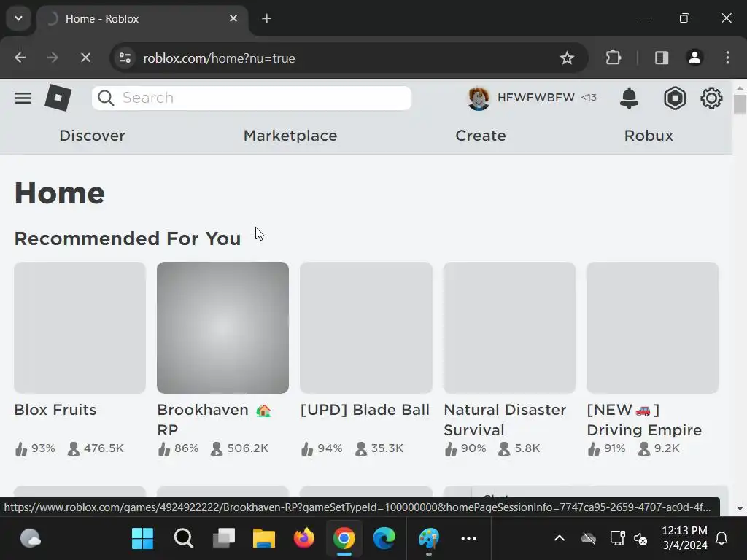
Task: Toggle the Chrome side panel icon
Action: (661, 58)
